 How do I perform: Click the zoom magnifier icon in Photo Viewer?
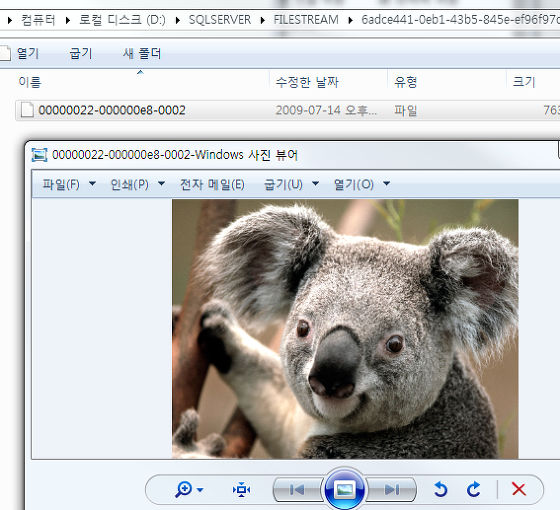(x=184, y=489)
